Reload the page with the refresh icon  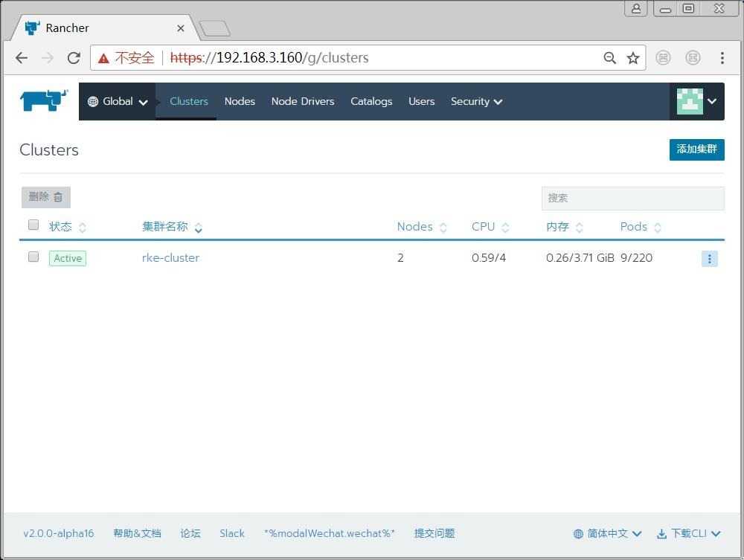[x=74, y=58]
